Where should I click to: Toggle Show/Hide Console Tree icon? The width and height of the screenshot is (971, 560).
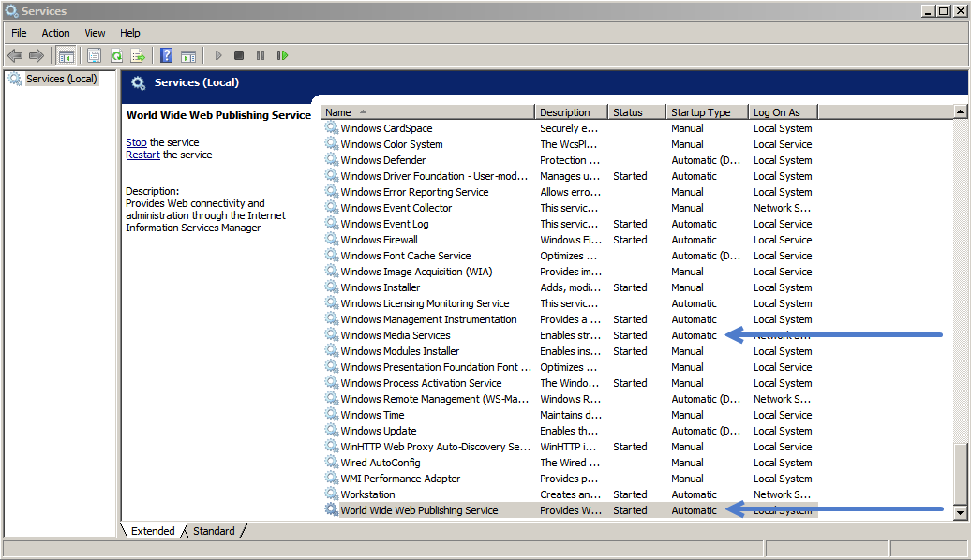point(66,55)
